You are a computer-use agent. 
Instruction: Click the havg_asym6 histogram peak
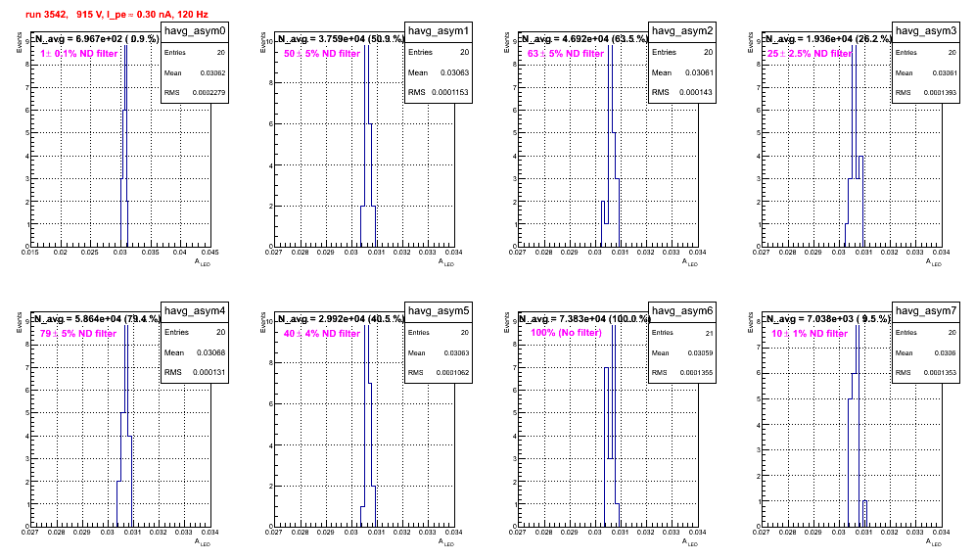click(x=614, y=392)
